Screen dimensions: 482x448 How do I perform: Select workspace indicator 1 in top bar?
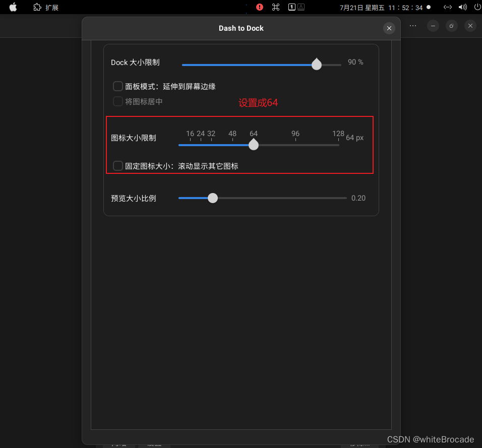click(x=292, y=7)
